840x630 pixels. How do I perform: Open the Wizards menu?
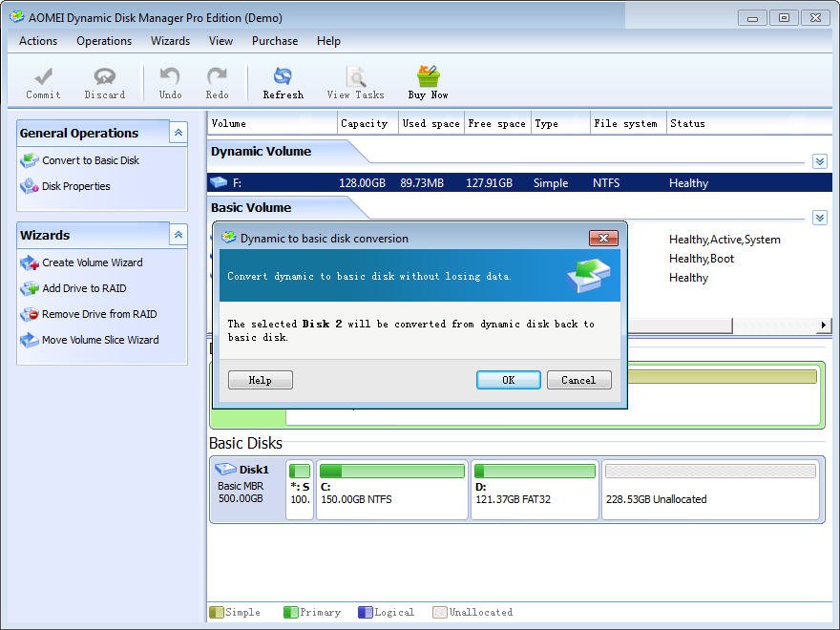point(170,41)
